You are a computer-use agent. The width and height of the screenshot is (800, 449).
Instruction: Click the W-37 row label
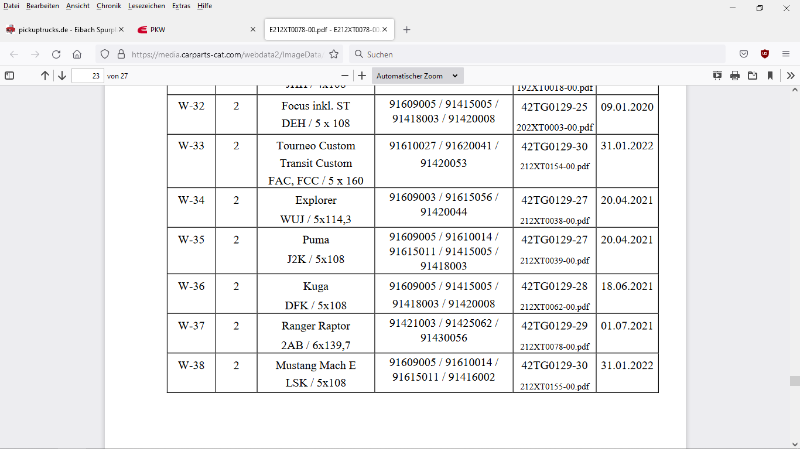coord(191,326)
